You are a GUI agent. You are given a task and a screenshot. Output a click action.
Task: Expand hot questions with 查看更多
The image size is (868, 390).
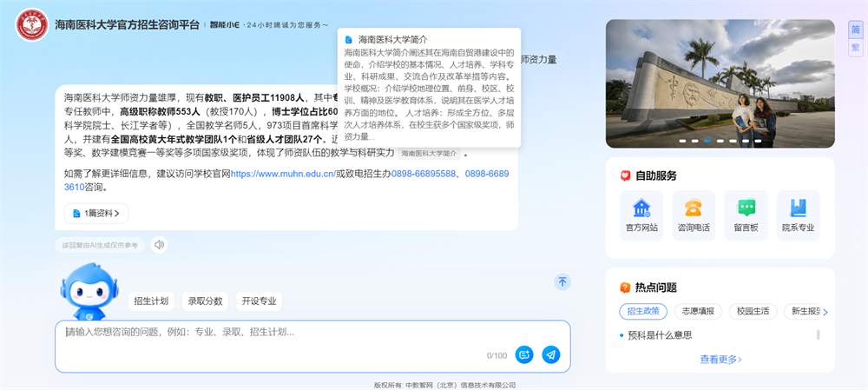pos(720,359)
